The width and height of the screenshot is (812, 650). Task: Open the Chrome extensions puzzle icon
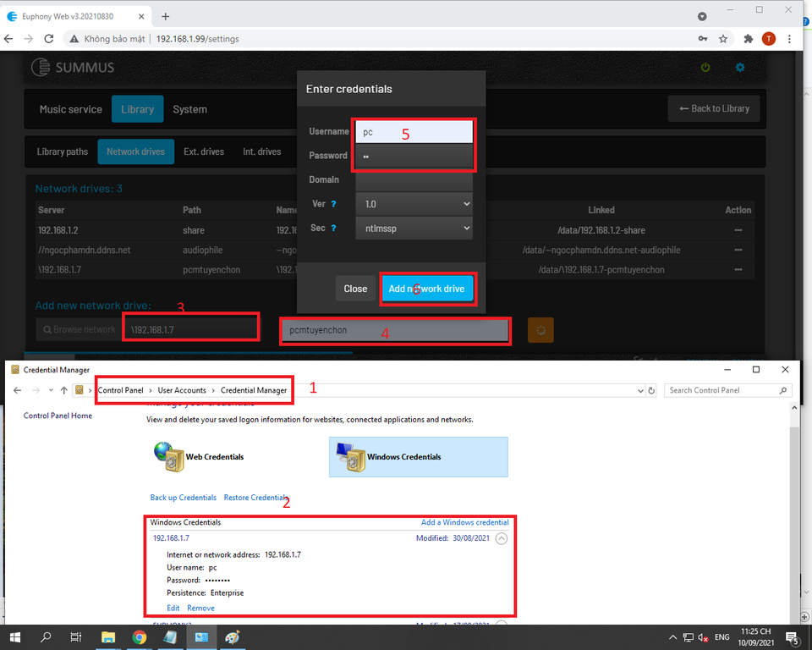pos(749,39)
